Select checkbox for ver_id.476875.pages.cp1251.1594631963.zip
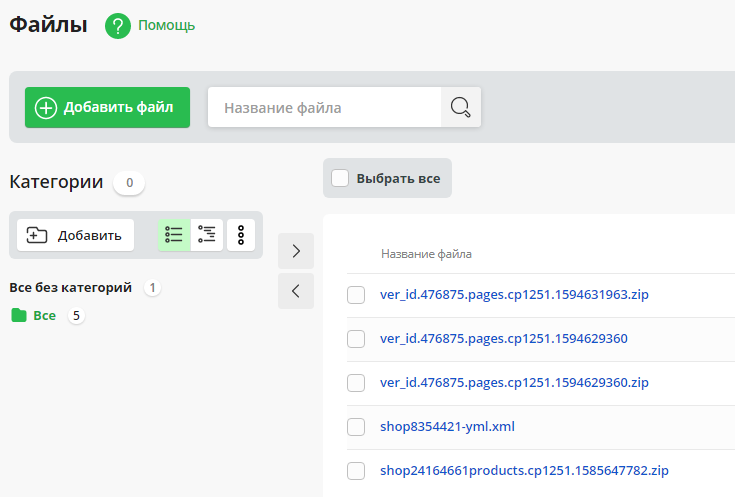The height and width of the screenshot is (497, 735). pyautogui.click(x=356, y=295)
